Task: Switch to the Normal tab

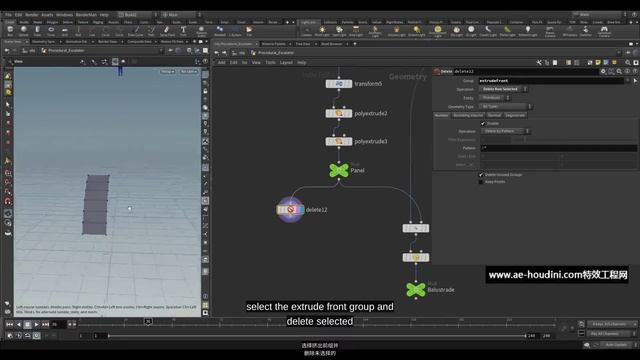Action: (494, 116)
